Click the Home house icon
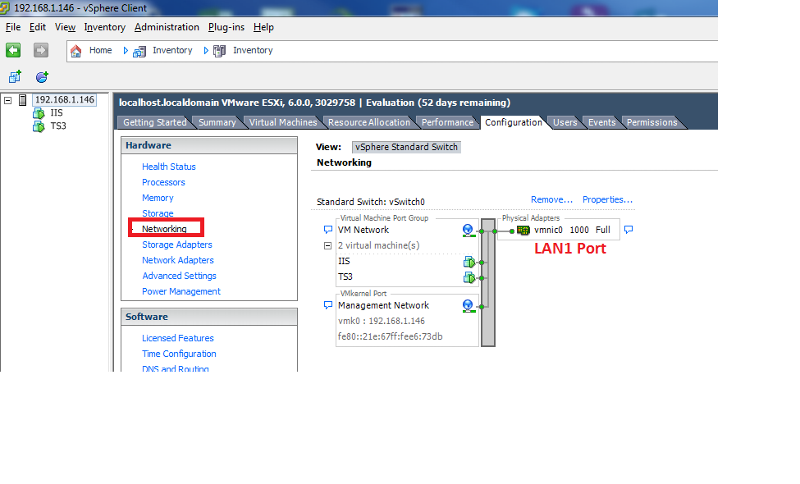This screenshot has height=484, width=800. point(76,50)
